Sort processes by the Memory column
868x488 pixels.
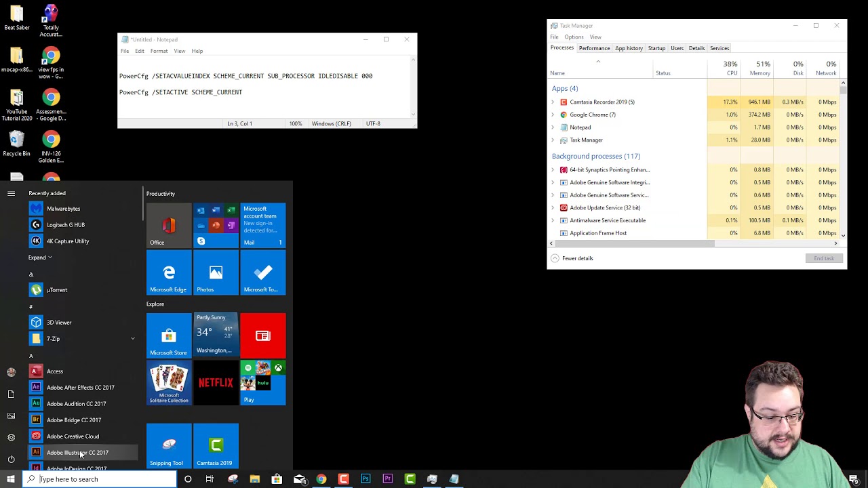point(756,68)
